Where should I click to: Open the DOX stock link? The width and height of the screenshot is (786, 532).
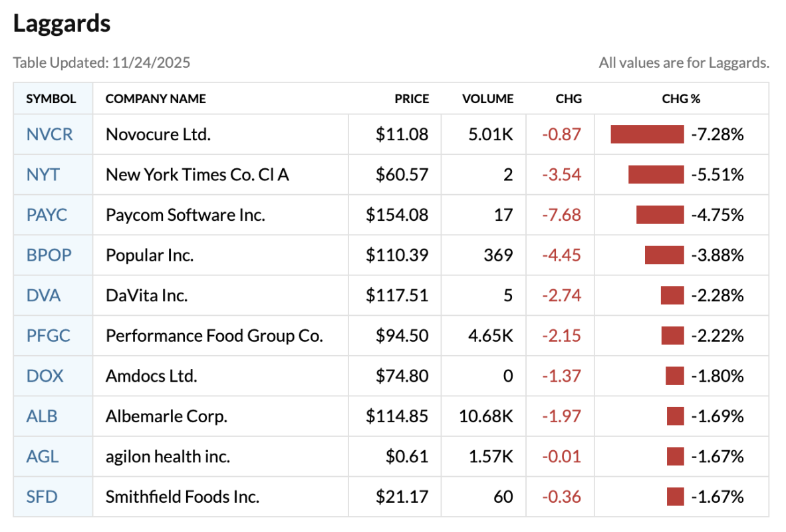[45, 376]
